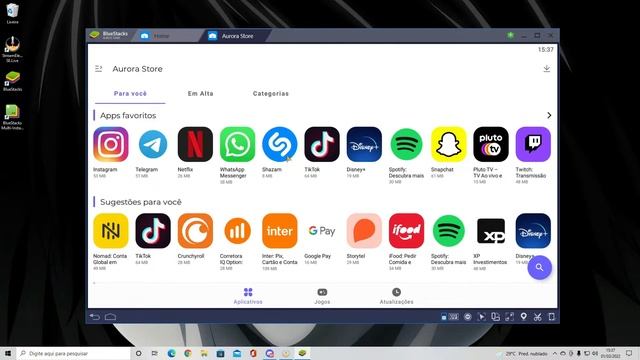The image size is (640, 360).
Task: Open the BlueStacks desktop shortcut
Action: [x=12, y=80]
